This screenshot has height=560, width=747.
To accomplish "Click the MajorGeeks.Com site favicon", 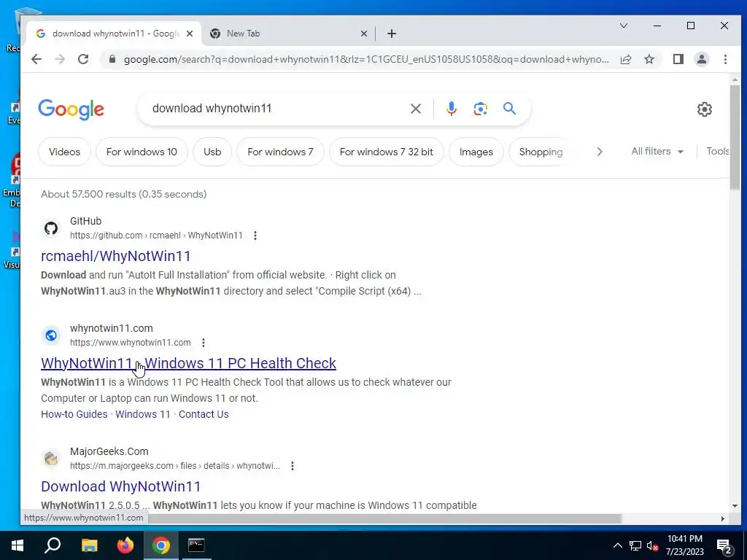I will point(51,459).
